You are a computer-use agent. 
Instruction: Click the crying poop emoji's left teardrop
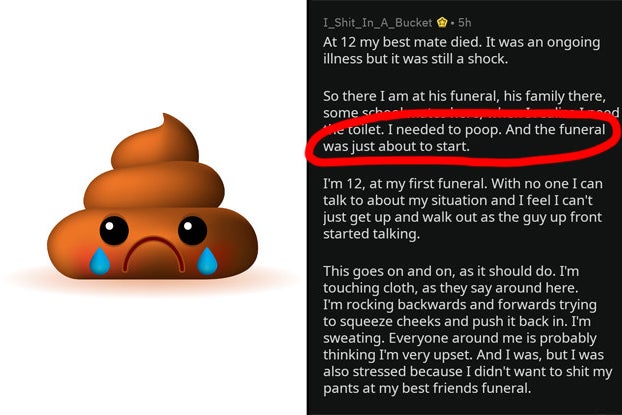click(x=99, y=261)
